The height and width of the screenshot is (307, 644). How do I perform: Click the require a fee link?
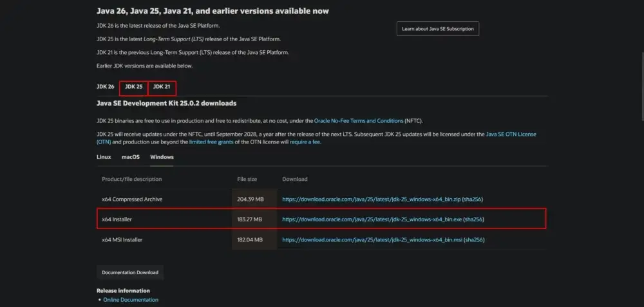point(305,142)
